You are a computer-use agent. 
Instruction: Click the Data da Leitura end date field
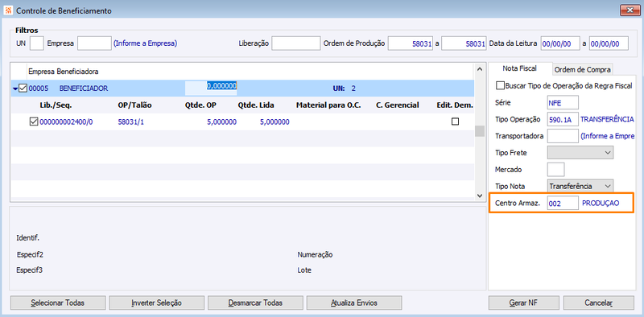coord(609,43)
